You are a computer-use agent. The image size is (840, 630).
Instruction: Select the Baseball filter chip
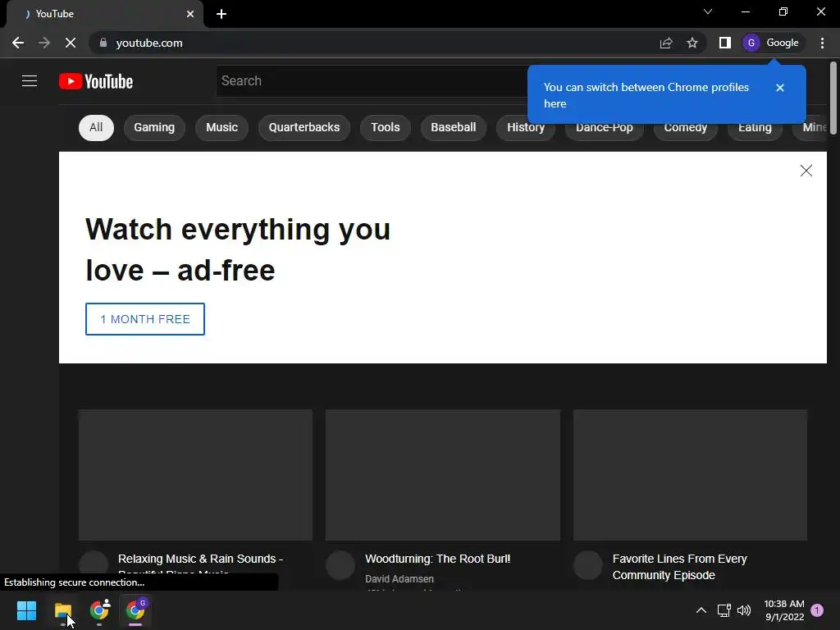click(x=453, y=127)
